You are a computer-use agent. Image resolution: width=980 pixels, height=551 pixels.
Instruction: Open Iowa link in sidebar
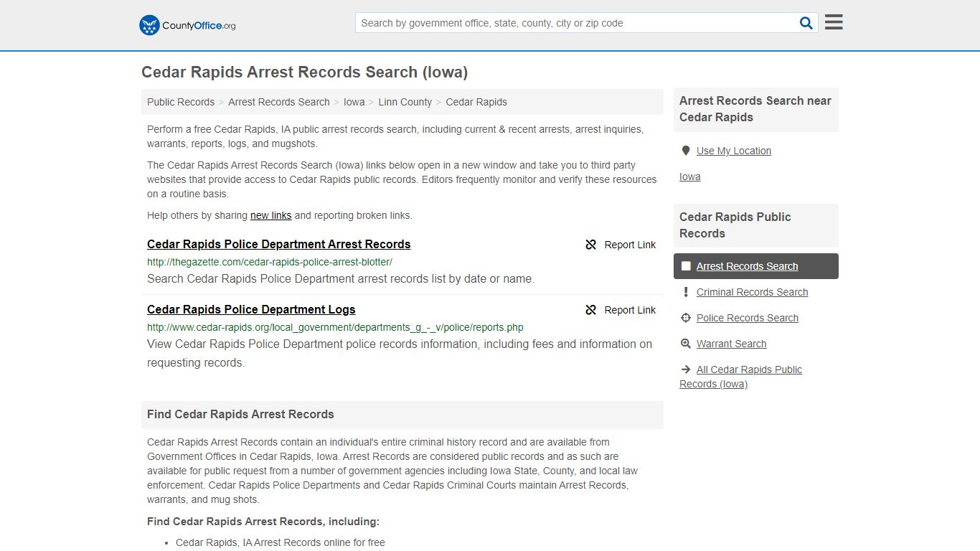(690, 176)
